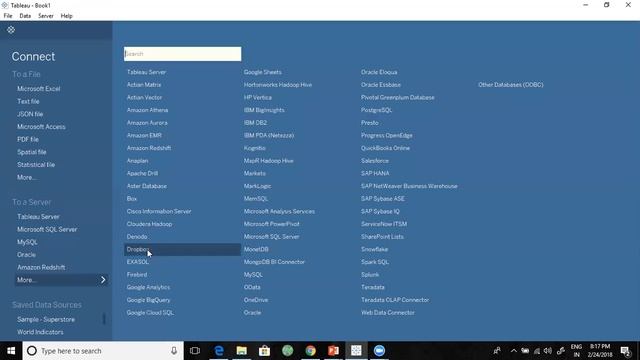Choose EXASOL connector

[138, 262]
